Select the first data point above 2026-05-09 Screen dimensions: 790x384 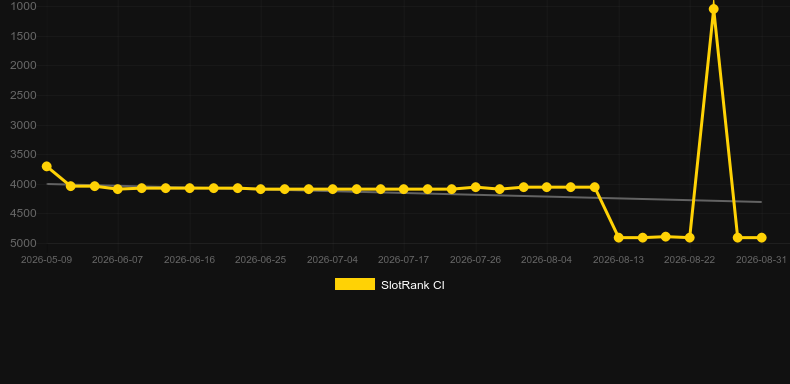(47, 166)
